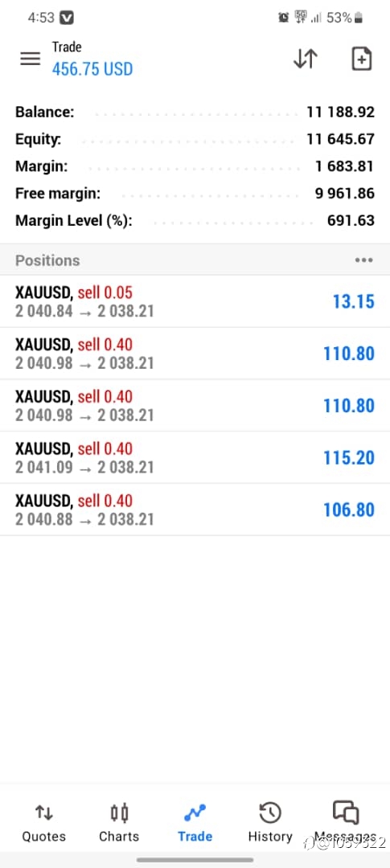Switch to the Charts tab
Image resolution: width=390 pixels, height=868 pixels.
[x=119, y=823]
